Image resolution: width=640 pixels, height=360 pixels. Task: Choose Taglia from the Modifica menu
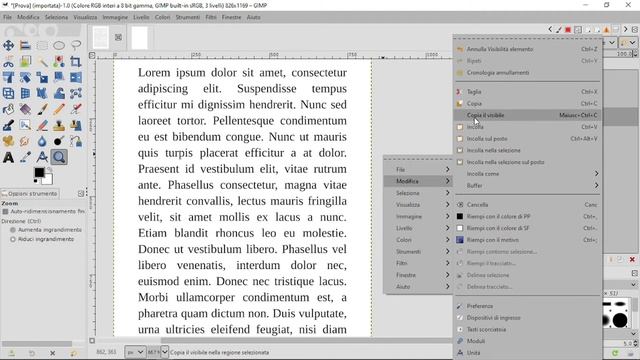(x=528, y=92)
